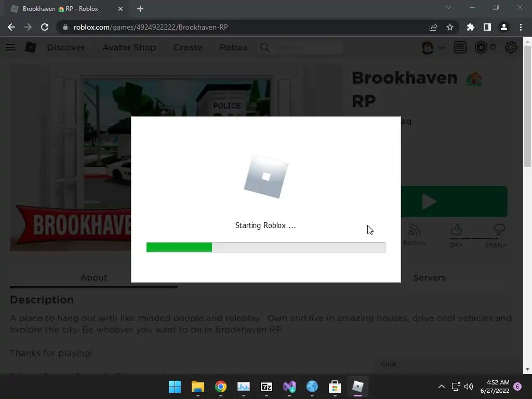Viewport: 532px width, 399px height.
Task: Open Microsoft Store from taskbar
Action: [x=335, y=387]
